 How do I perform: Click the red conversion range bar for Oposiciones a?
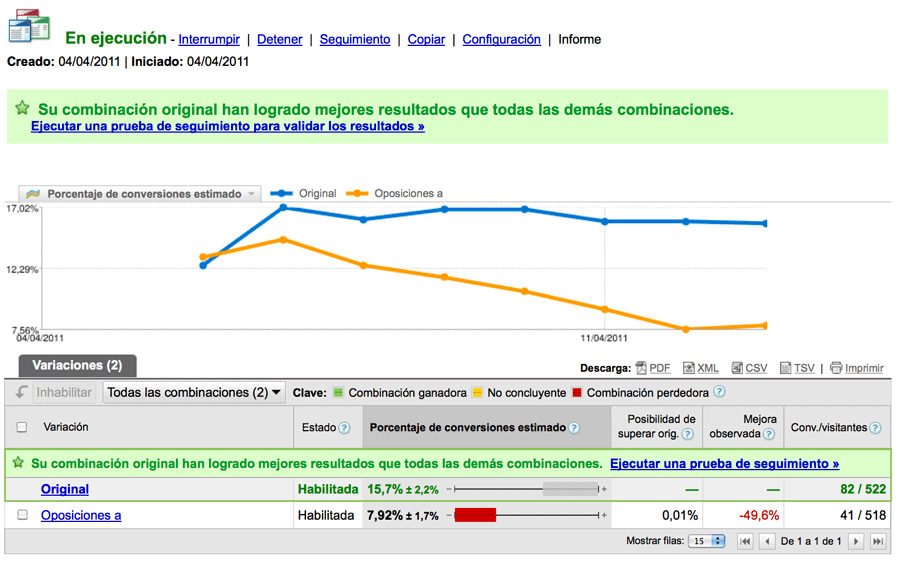(476, 515)
